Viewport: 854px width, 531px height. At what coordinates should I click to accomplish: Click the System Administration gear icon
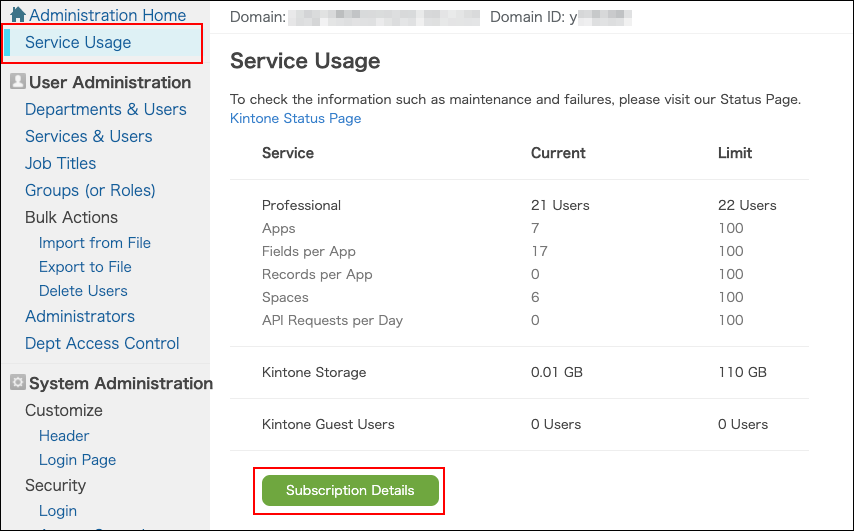(17, 383)
